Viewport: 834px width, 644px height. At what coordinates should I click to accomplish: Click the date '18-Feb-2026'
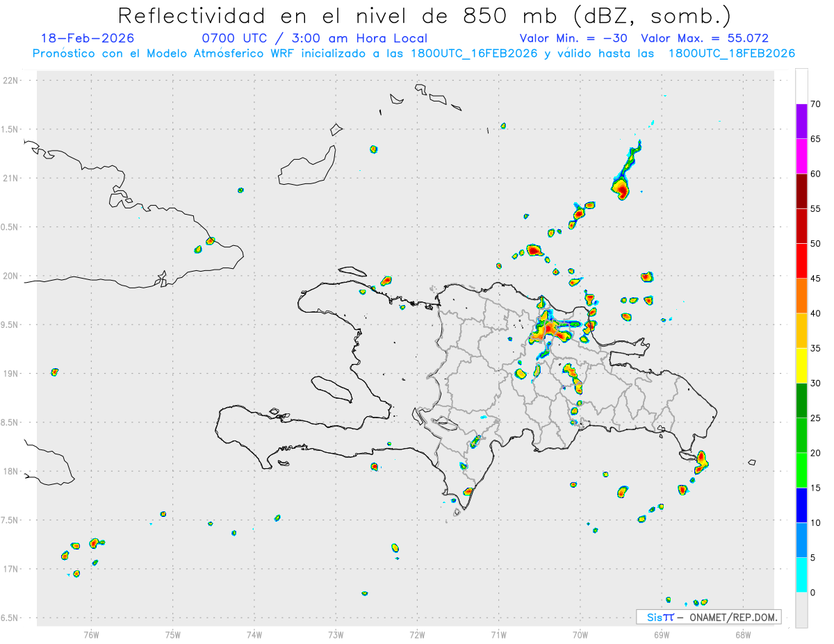pyautogui.click(x=88, y=38)
